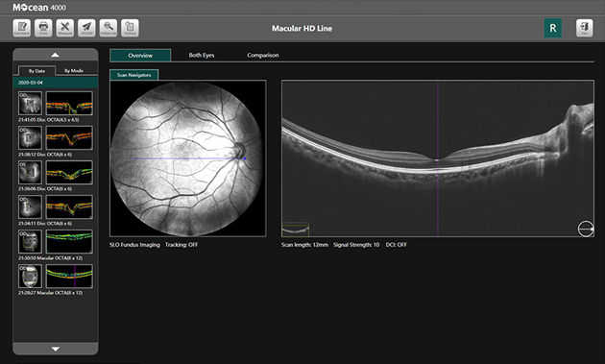The height and width of the screenshot is (364, 605).
Task: Expand list with the down arrow
Action: coord(55,349)
